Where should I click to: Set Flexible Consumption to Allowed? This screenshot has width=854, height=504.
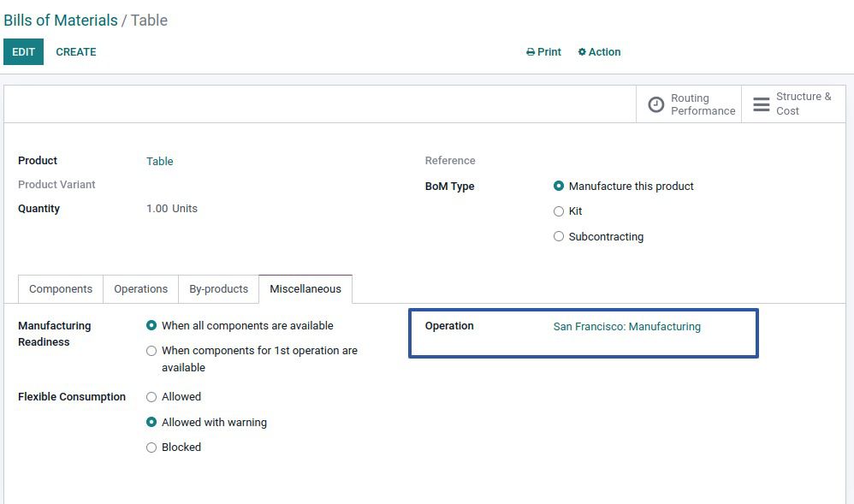(x=151, y=397)
